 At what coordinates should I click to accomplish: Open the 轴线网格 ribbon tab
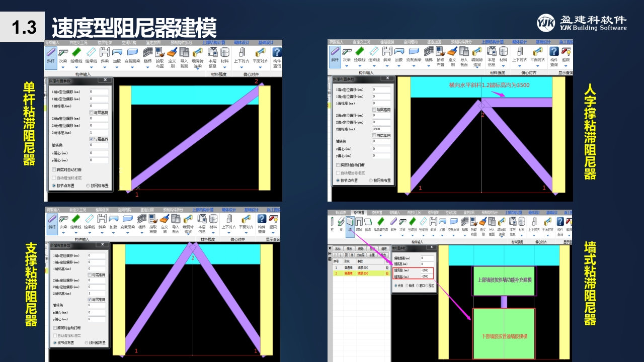pos(341,213)
